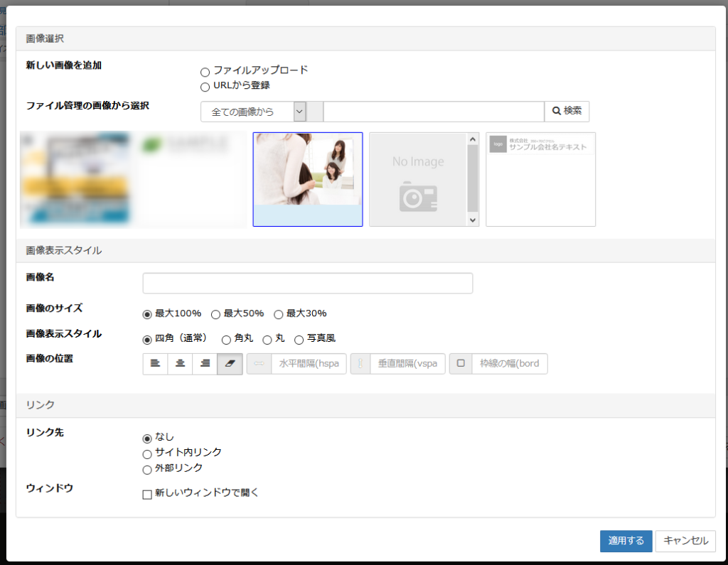Screen dimensions: 728x565
Task: Select the URLから登録 radio option
Action: click(x=205, y=87)
